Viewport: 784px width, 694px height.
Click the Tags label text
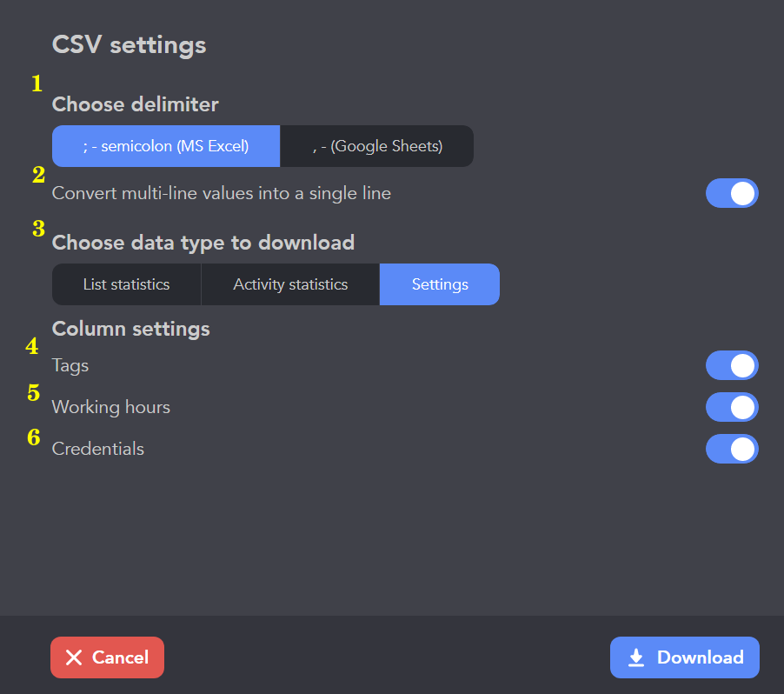point(70,366)
